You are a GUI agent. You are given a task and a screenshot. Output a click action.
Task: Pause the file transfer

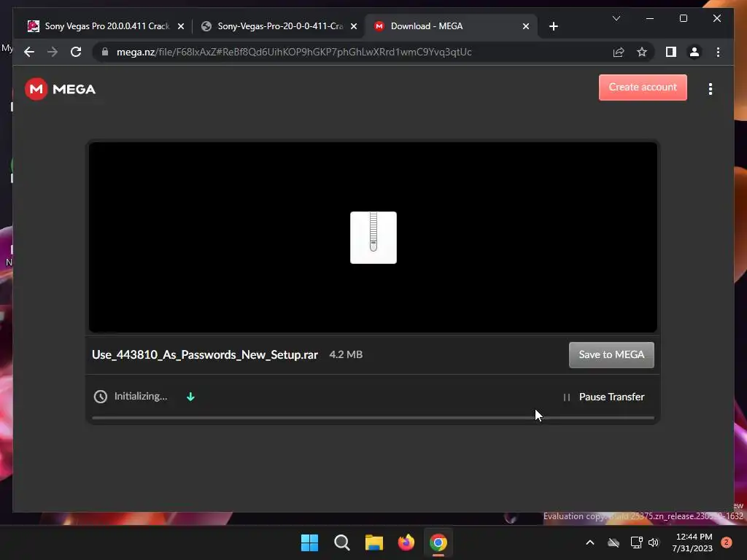[603, 397]
